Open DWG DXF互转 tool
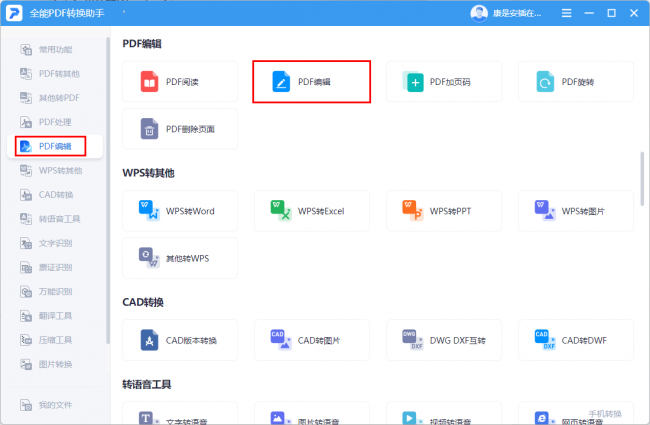 pos(444,340)
